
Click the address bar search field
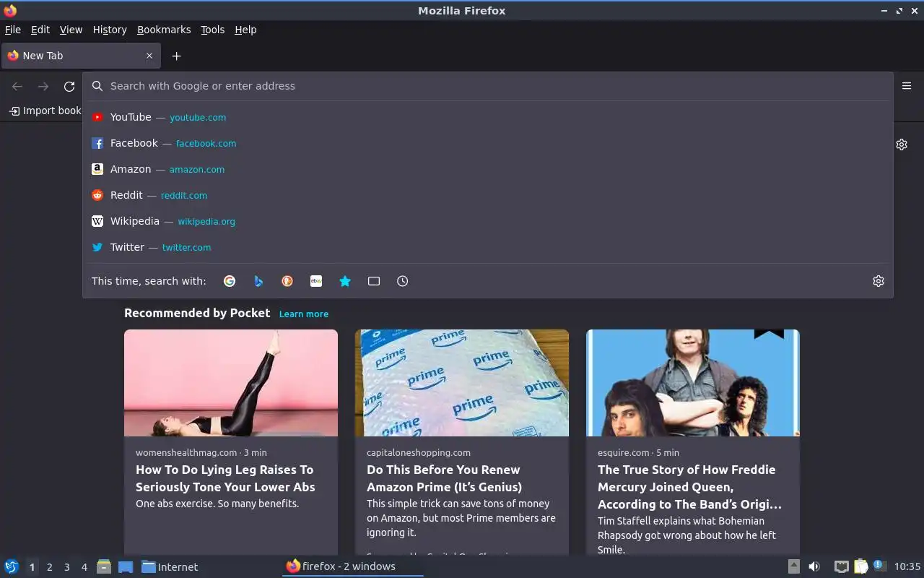click(488, 86)
